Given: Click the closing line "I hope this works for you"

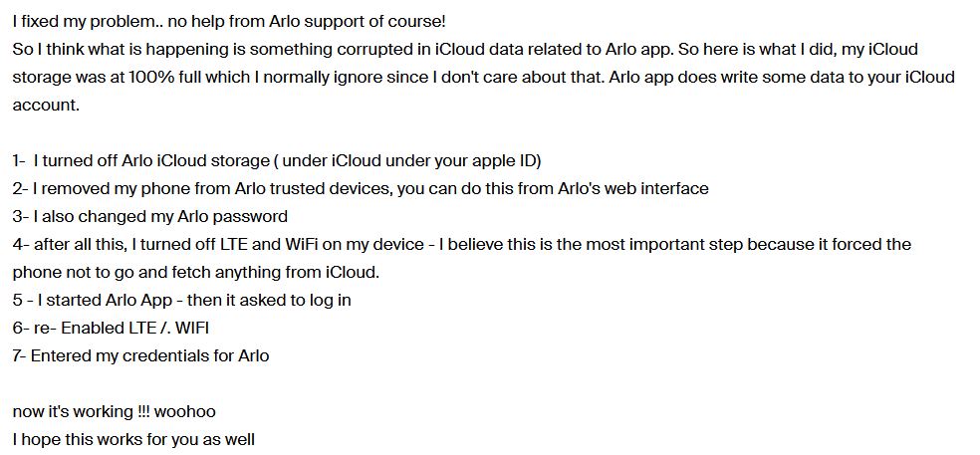Looking at the screenshot, I should [133, 439].
